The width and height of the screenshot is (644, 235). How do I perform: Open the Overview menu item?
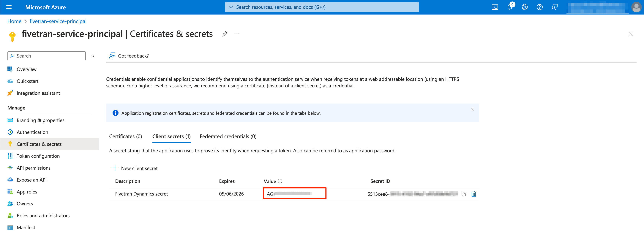coord(26,69)
